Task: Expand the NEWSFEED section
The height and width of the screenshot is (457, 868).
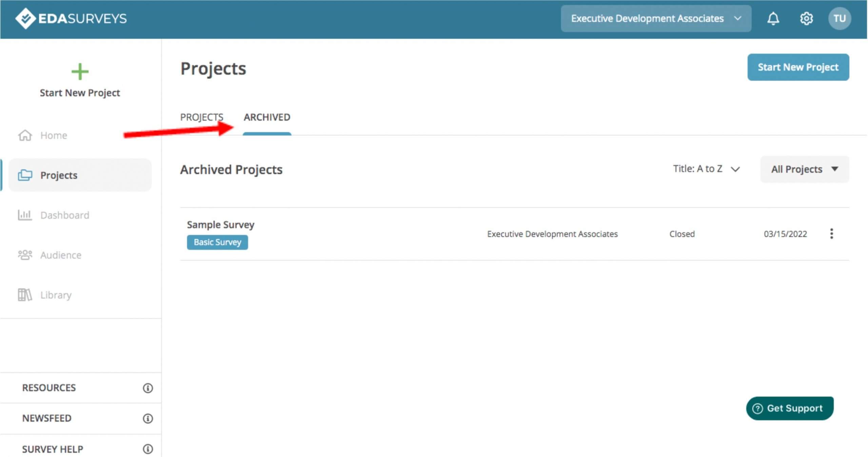Action: [x=81, y=418]
